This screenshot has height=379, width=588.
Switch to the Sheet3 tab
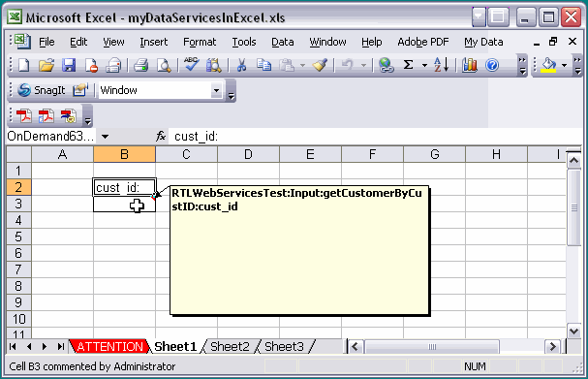pyautogui.click(x=284, y=347)
